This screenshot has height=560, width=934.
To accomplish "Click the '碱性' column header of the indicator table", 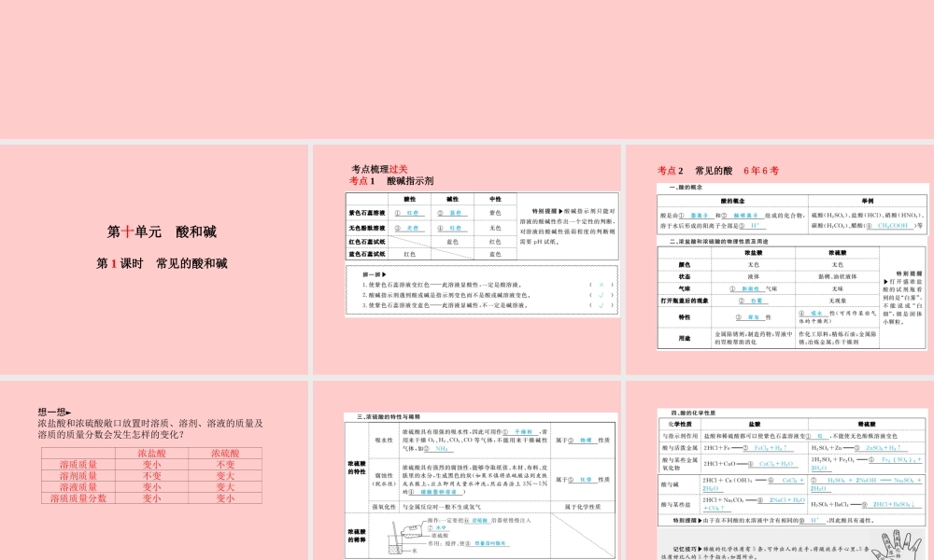I will 453,199.
